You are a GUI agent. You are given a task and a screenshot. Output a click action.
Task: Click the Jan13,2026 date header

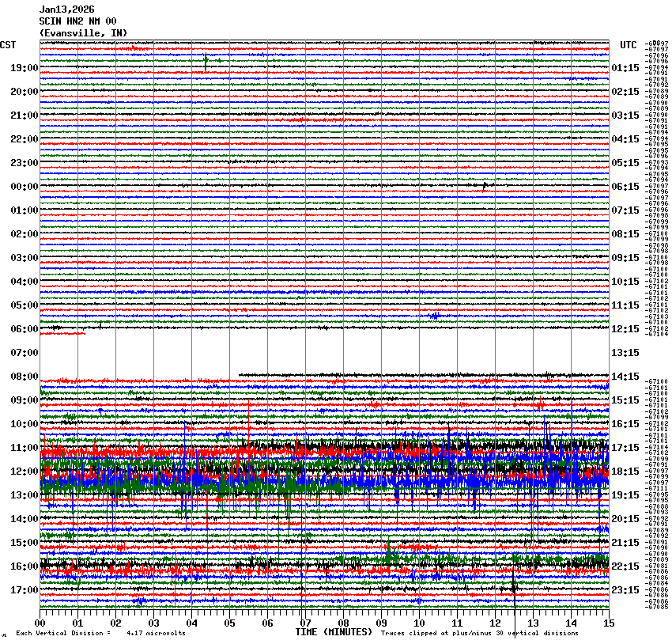66,9
